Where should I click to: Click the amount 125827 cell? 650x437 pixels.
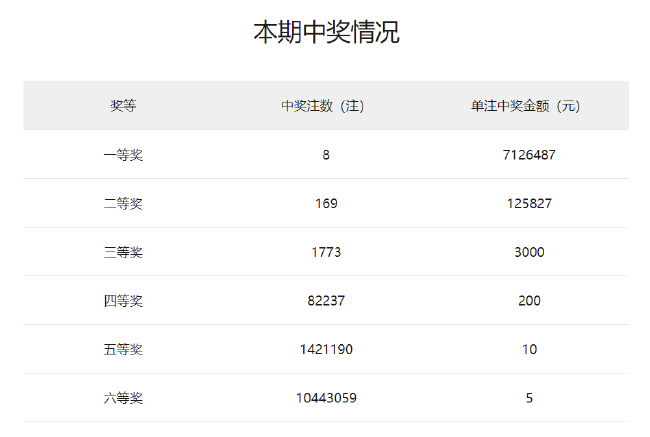tap(528, 204)
